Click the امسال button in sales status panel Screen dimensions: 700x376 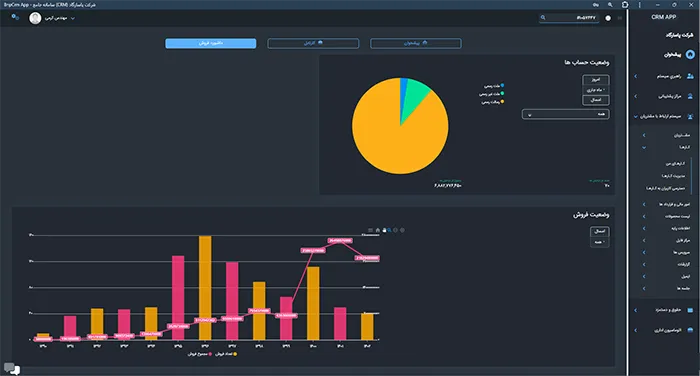point(600,231)
